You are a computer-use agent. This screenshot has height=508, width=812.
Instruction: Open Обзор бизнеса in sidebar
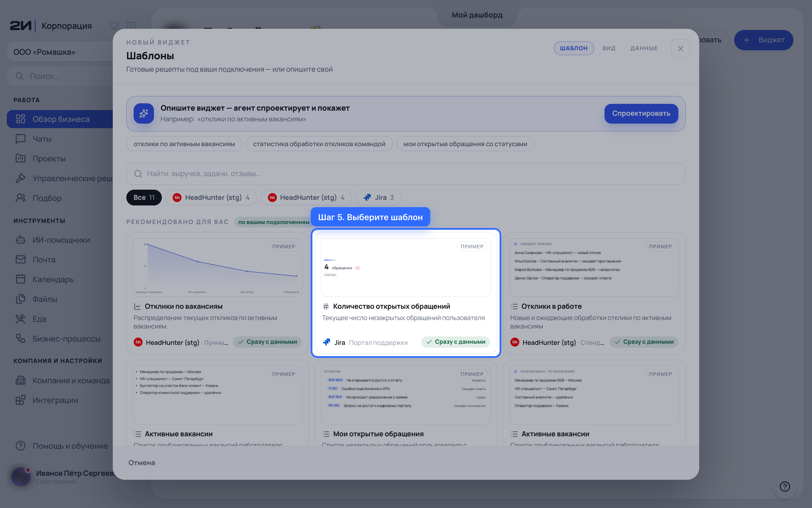coord(60,119)
